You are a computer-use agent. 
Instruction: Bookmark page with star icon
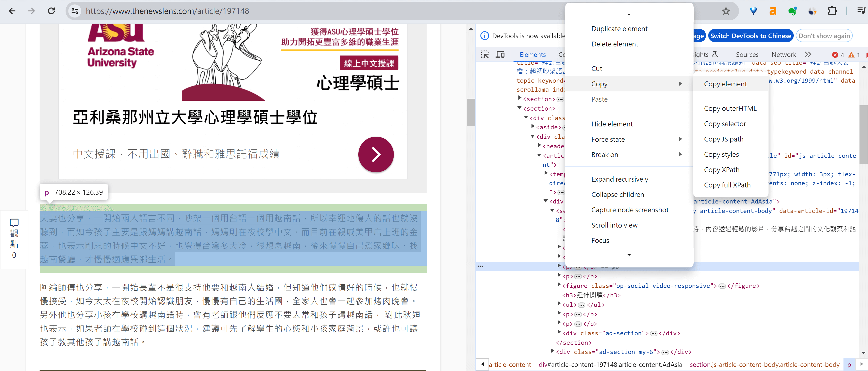point(726,11)
